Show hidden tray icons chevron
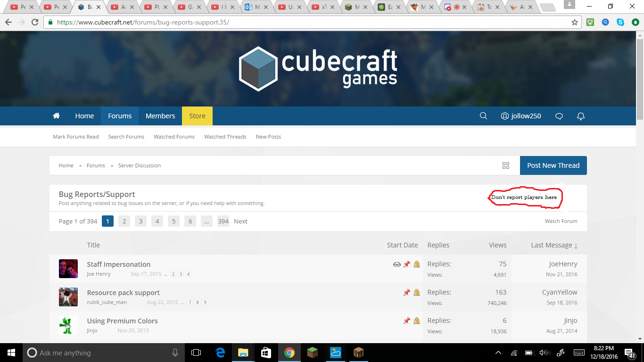 click(x=498, y=353)
